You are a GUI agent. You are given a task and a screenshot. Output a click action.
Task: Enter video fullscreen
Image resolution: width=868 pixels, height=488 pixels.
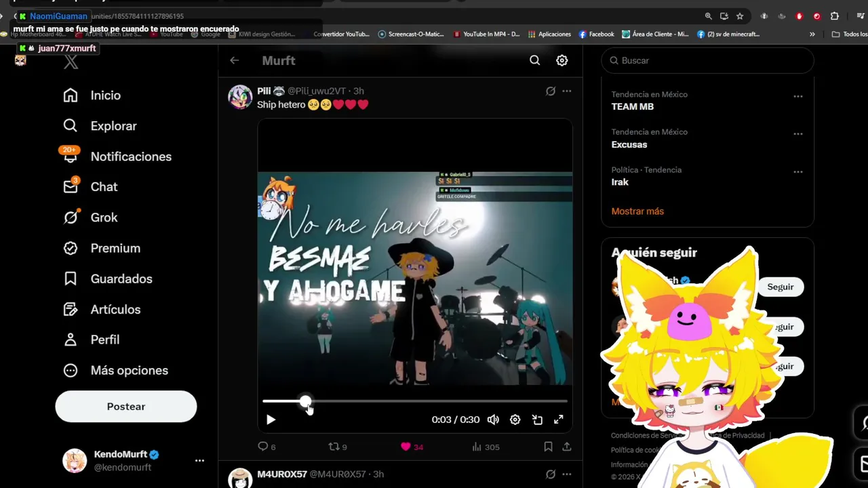click(x=559, y=420)
